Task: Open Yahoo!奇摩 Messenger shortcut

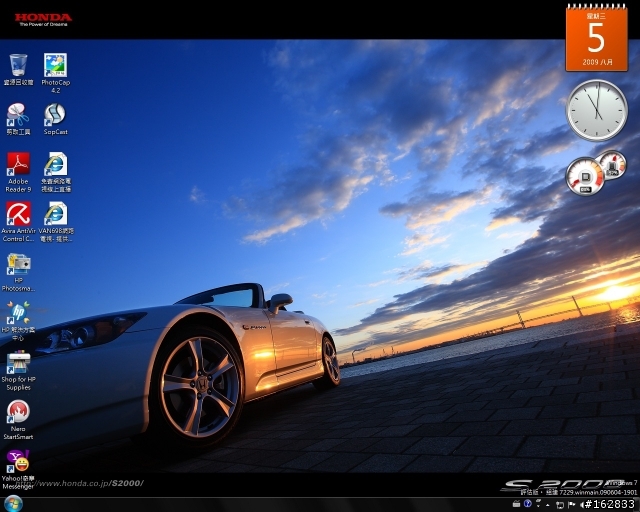Action: 18,470
